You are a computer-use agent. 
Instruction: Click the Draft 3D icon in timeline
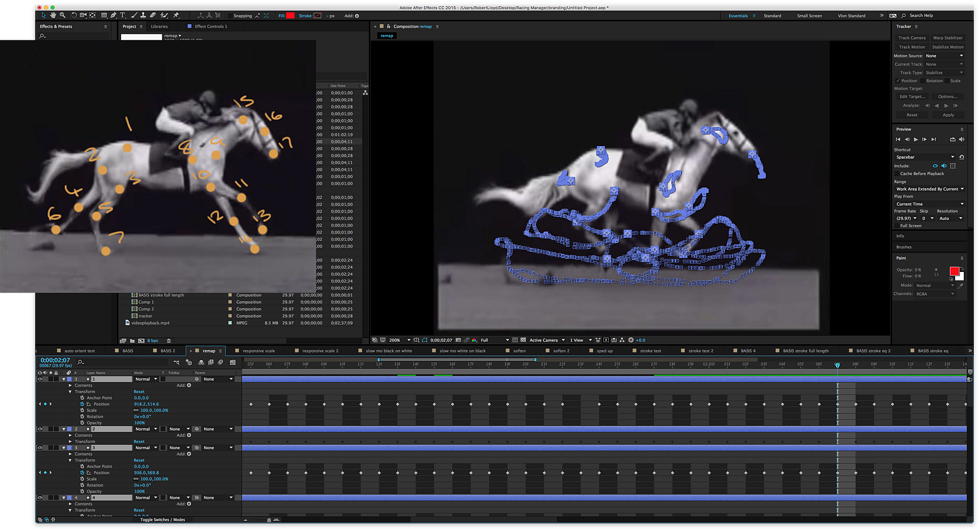coord(189,362)
